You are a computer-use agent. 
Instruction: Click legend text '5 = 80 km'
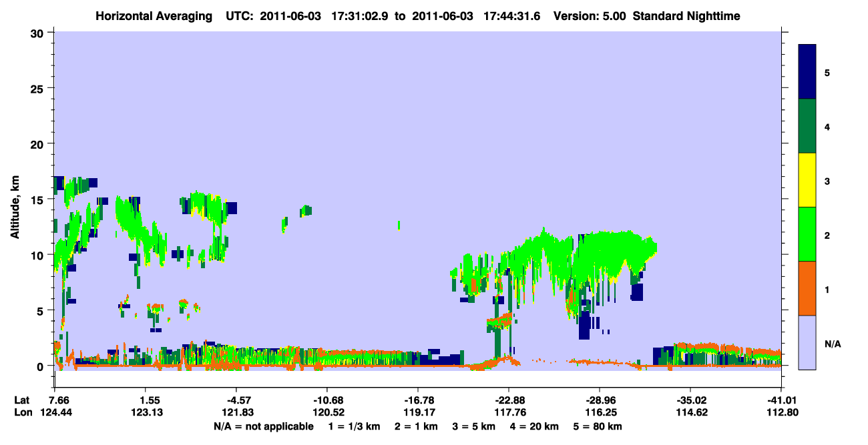pos(596,426)
